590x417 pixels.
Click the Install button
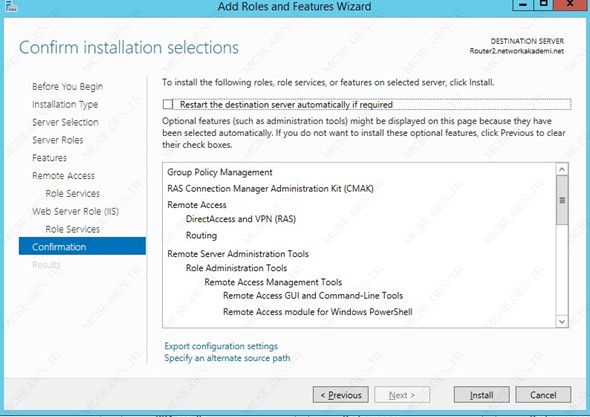tap(481, 395)
